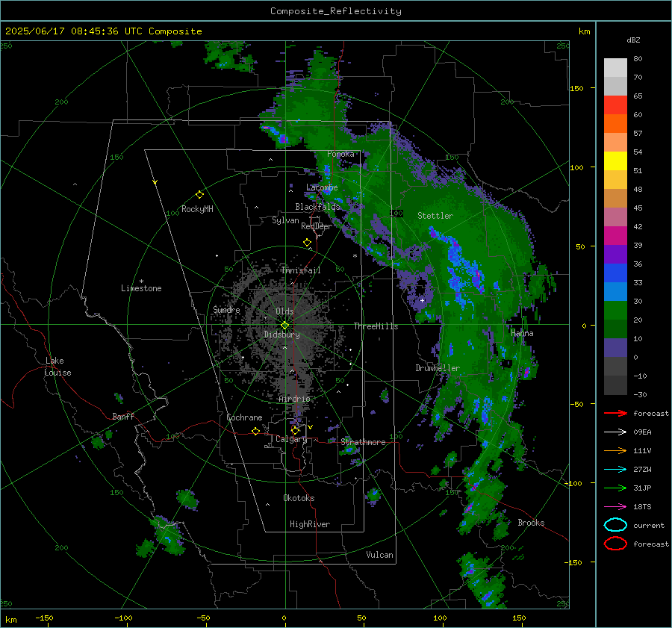Click the Drumheller label
The width and height of the screenshot is (672, 628).
(438, 368)
